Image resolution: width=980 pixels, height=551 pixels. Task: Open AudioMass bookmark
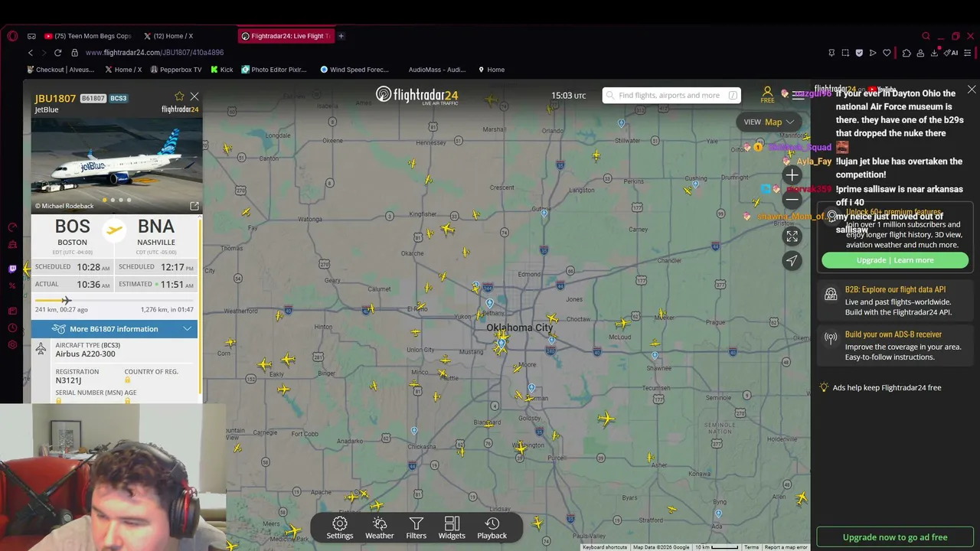click(436, 70)
